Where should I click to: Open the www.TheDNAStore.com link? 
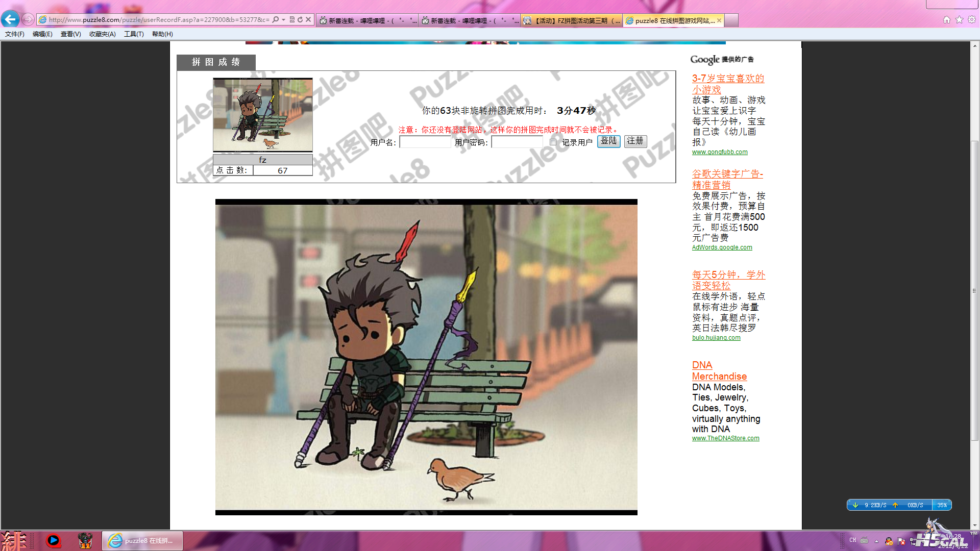725,438
